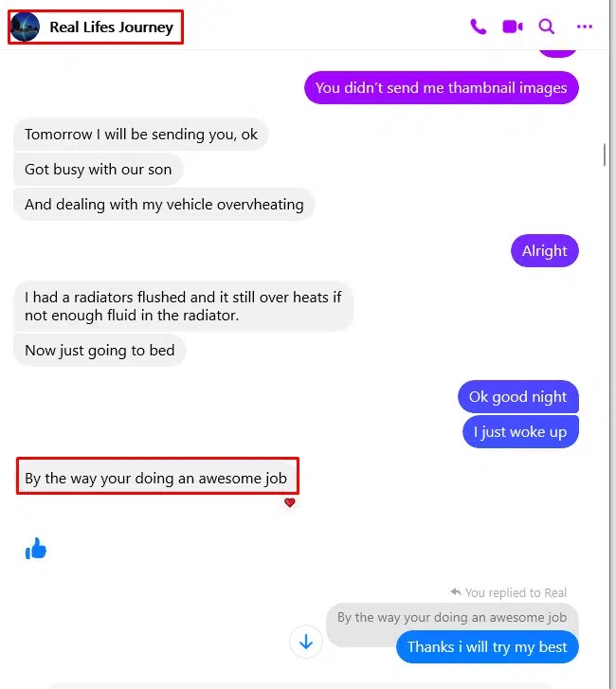Click the red heart reaction
The width and height of the screenshot is (616, 689).
pos(290,502)
